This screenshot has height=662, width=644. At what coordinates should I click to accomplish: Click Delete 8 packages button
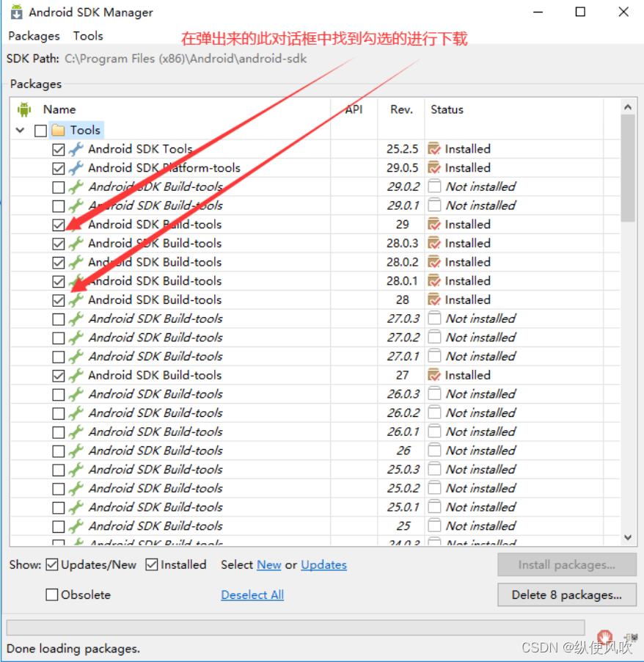click(567, 595)
